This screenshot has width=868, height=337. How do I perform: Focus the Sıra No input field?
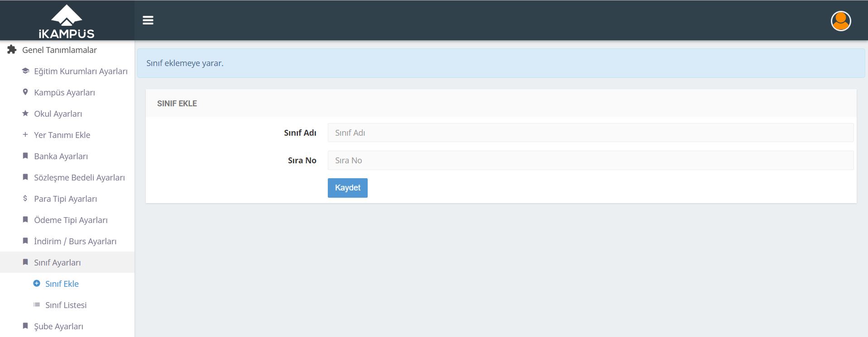click(590, 160)
